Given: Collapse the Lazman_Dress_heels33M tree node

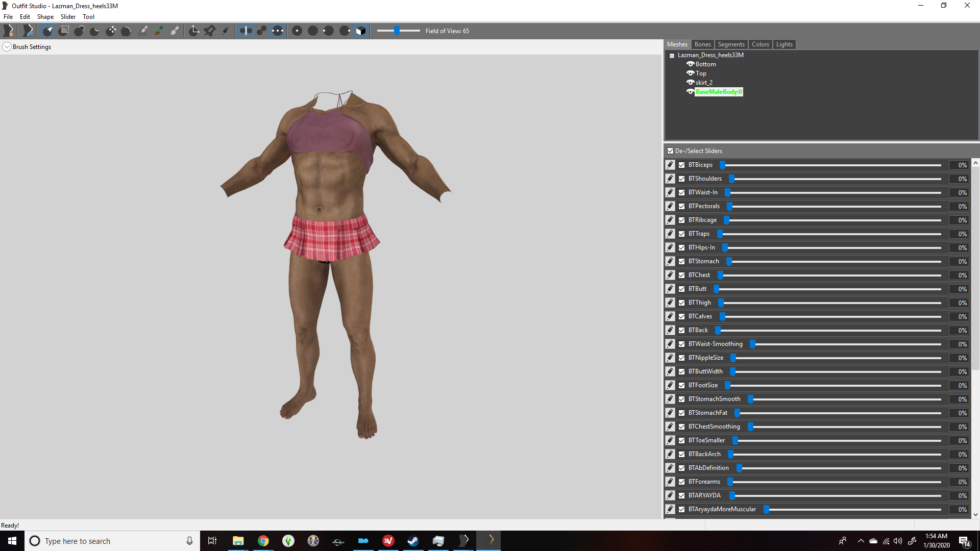Looking at the screenshot, I should [672, 56].
